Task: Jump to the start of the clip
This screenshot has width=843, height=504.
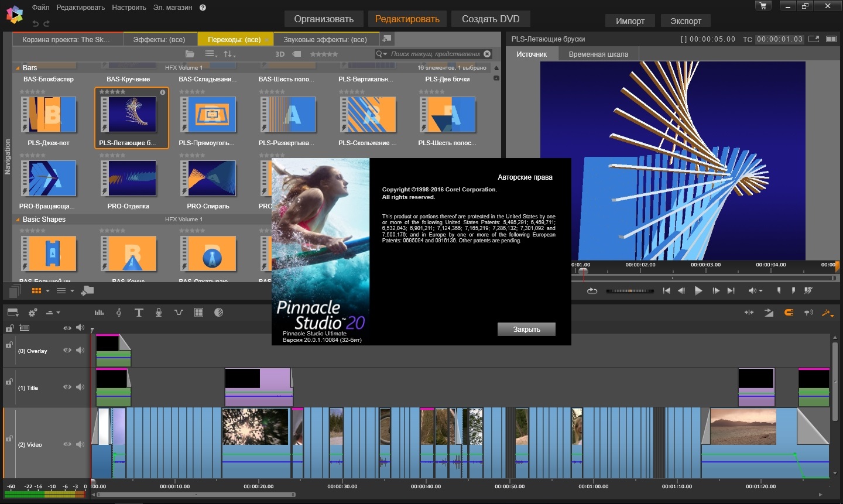Action: pyautogui.click(x=666, y=290)
